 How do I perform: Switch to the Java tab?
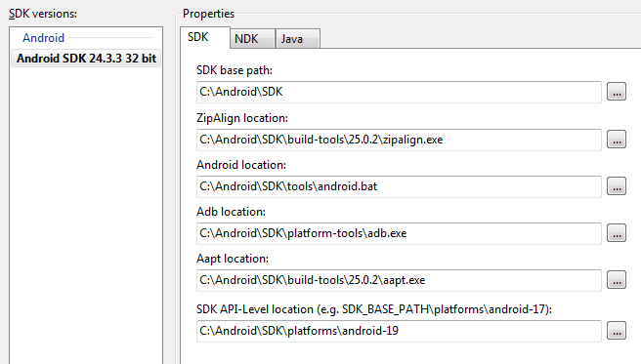click(x=298, y=39)
